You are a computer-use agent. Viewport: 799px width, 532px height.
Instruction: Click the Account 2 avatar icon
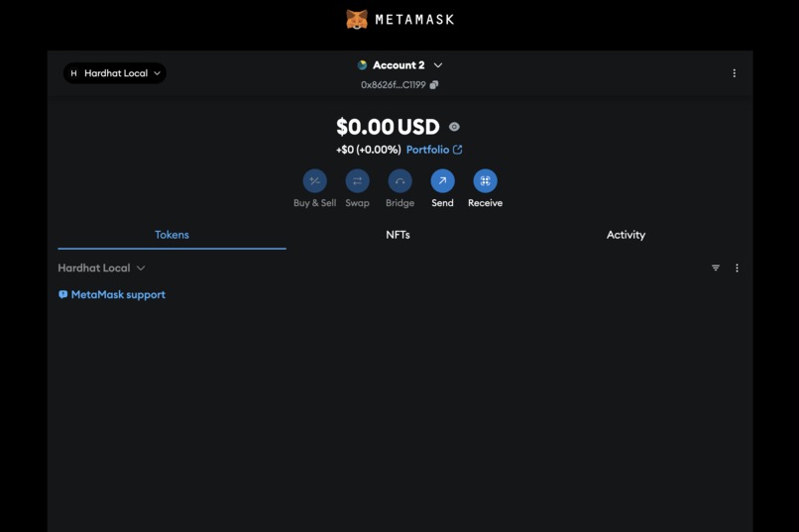click(362, 65)
